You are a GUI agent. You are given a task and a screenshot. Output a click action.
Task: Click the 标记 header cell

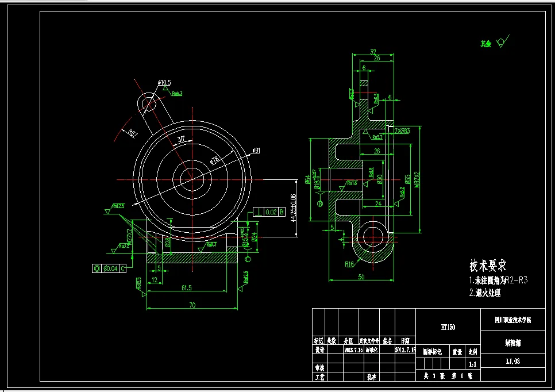(x=318, y=341)
